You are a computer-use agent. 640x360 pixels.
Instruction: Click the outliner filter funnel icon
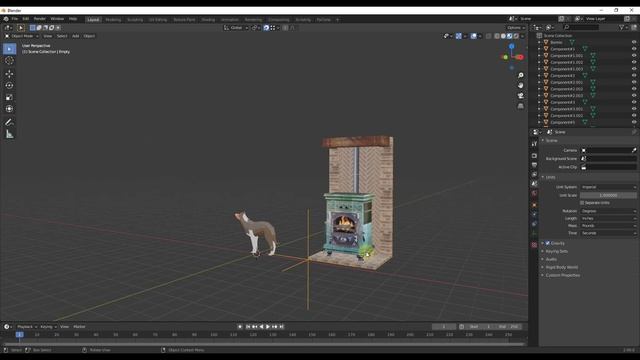[x=622, y=27]
